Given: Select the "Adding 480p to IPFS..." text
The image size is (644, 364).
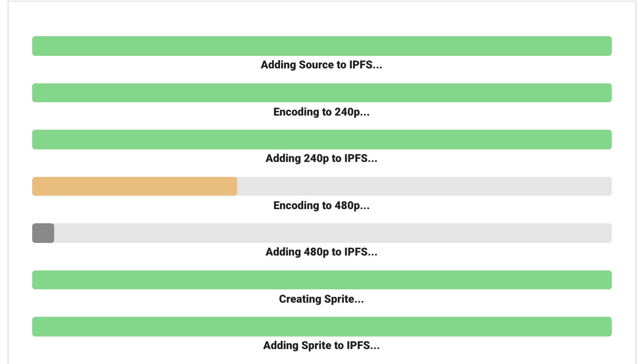Looking at the screenshot, I should point(321,252).
